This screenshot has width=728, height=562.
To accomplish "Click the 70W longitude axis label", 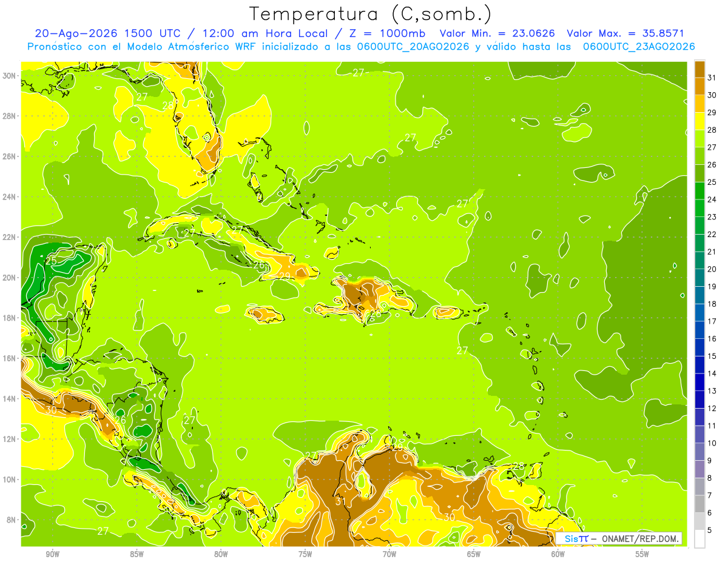I will [x=389, y=554].
